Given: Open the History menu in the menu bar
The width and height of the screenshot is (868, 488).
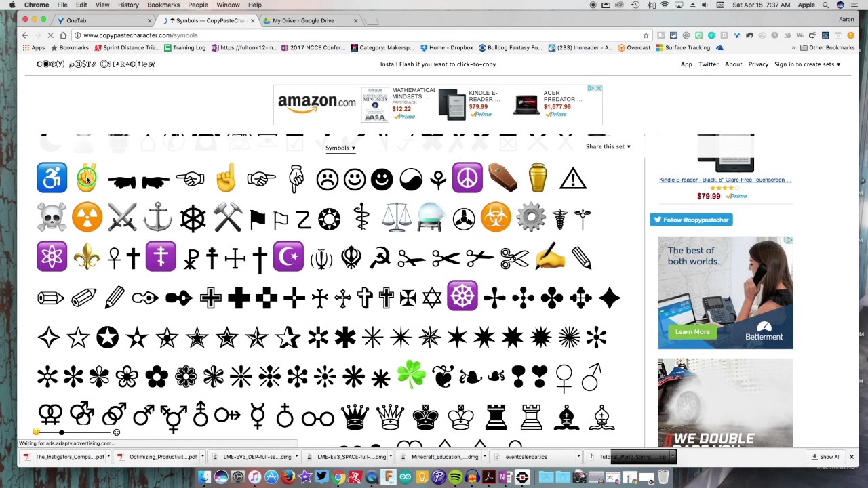Looking at the screenshot, I should (128, 5).
